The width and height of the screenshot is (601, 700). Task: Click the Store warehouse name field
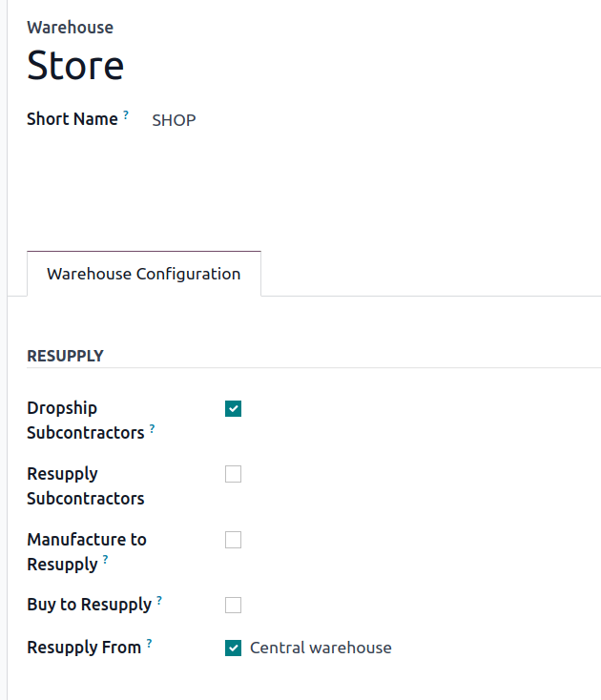tap(75, 66)
